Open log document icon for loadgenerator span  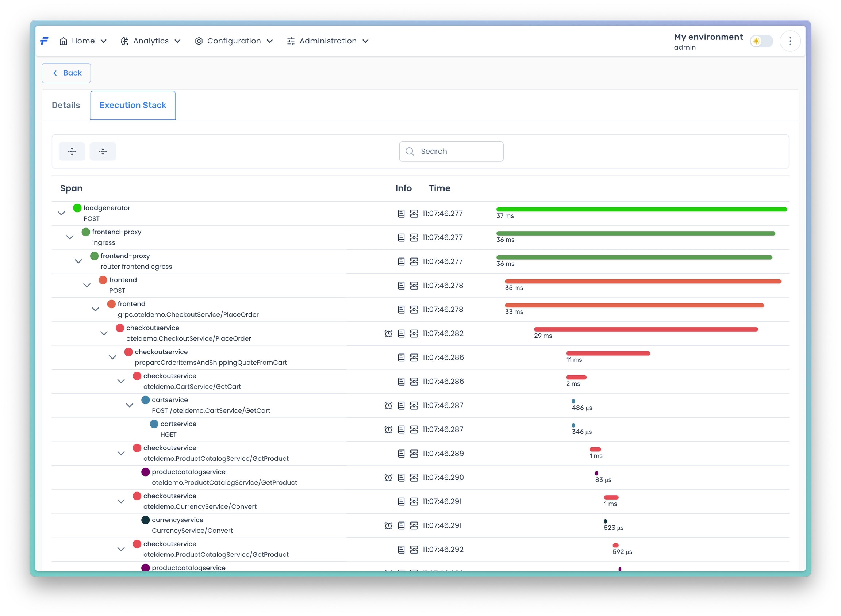coord(401,214)
